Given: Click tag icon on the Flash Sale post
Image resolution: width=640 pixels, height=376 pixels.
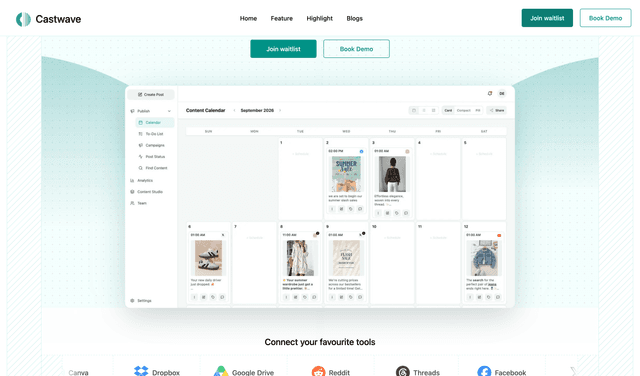Looking at the screenshot, I should 351,297.
